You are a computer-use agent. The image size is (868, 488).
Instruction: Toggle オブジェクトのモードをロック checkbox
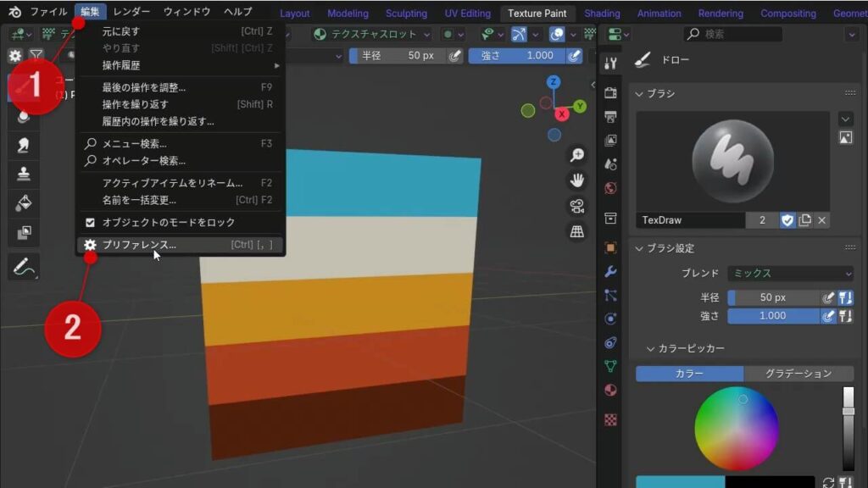click(91, 223)
